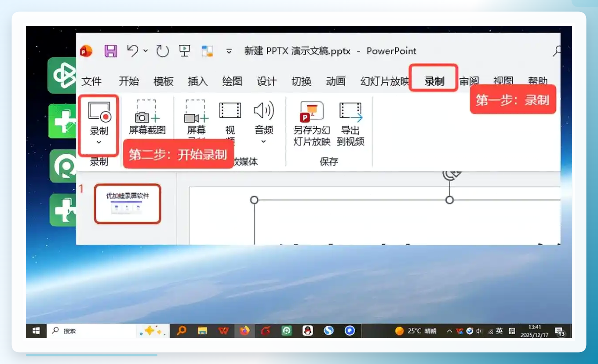Click the 英 input method indicator
This screenshot has height=364, width=598.
pyautogui.click(x=500, y=331)
